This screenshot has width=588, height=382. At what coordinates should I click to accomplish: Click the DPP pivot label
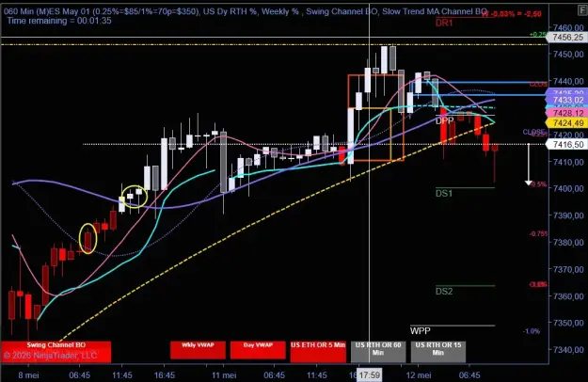pyautogui.click(x=444, y=120)
